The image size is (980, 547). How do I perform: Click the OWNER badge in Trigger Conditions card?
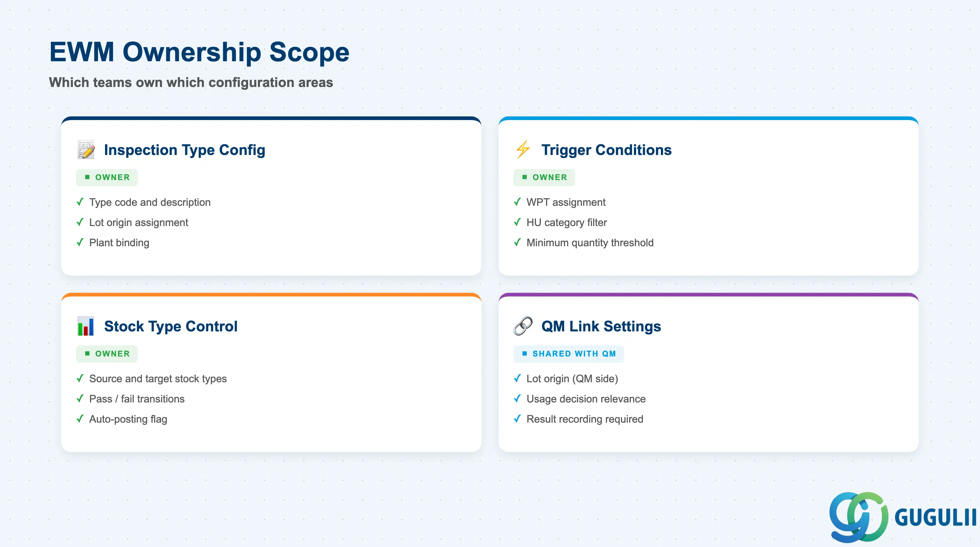pos(544,177)
